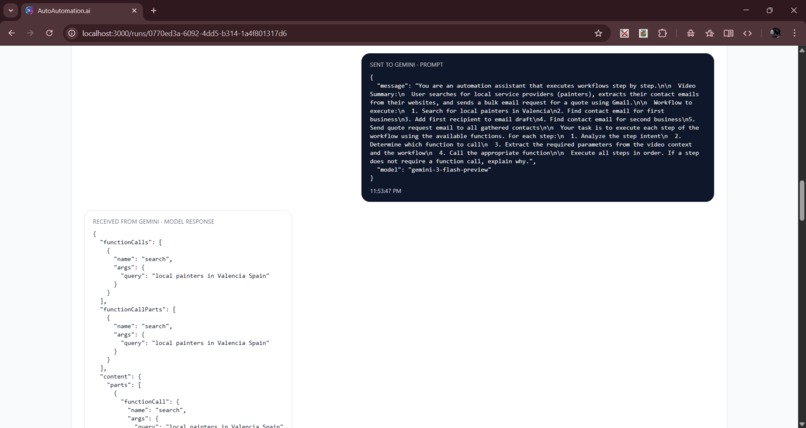Open the favorites star toolbar icon

(x=709, y=33)
